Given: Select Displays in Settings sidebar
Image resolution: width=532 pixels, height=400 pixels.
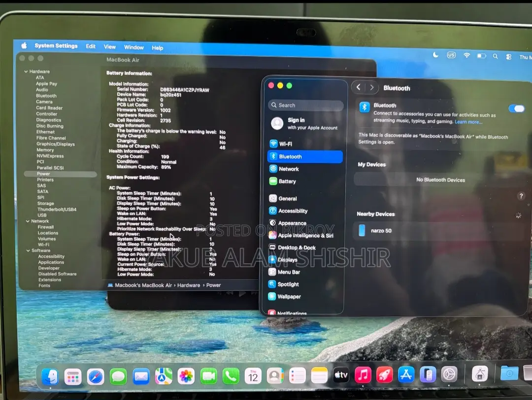Looking at the screenshot, I should [305, 260].
